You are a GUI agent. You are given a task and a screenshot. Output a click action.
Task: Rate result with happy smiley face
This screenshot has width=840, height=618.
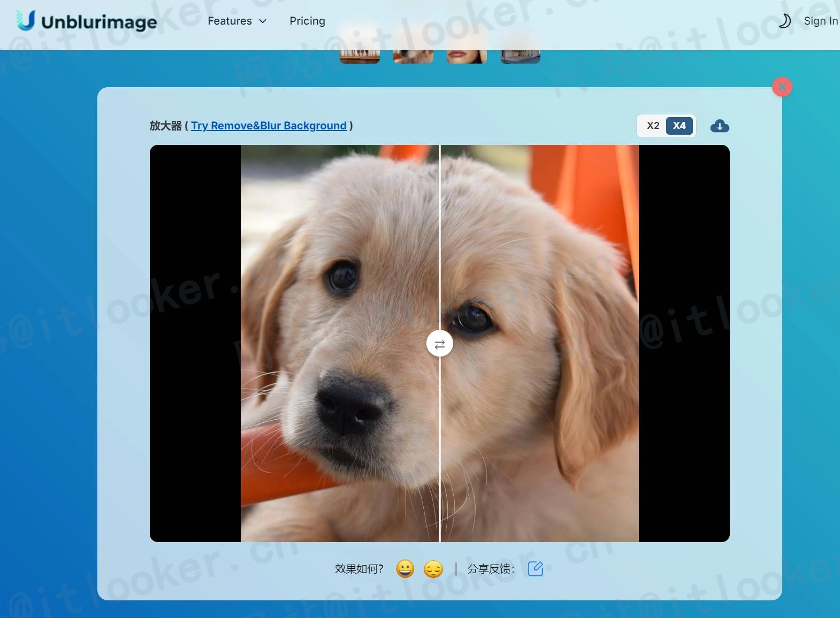tap(405, 569)
